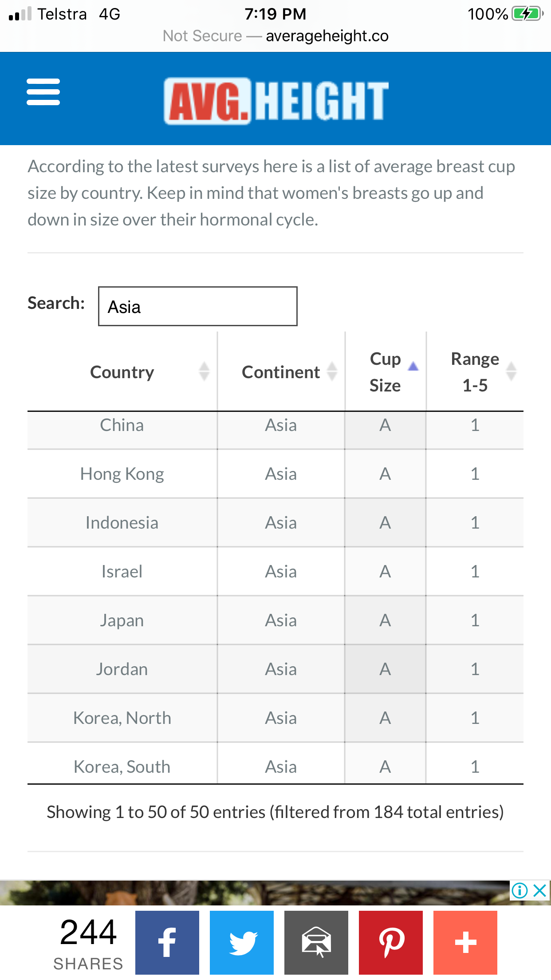This screenshot has width=551, height=980.
Task: Share the page via email icon
Action: [x=316, y=942]
